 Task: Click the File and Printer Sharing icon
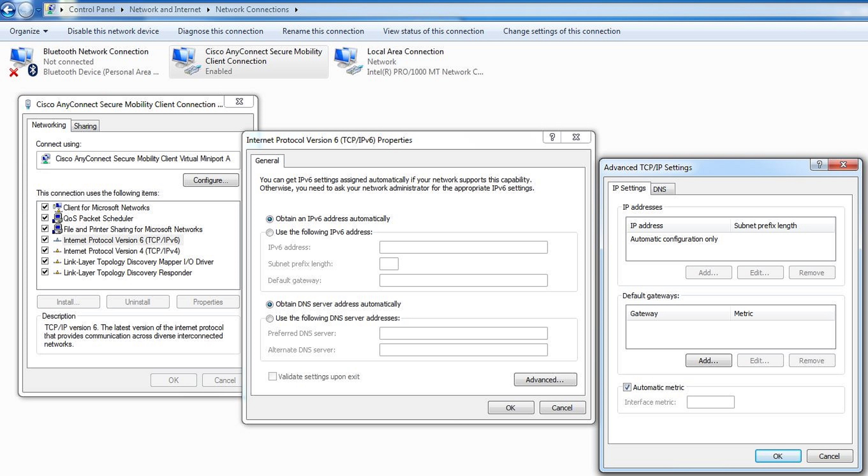[57, 229]
